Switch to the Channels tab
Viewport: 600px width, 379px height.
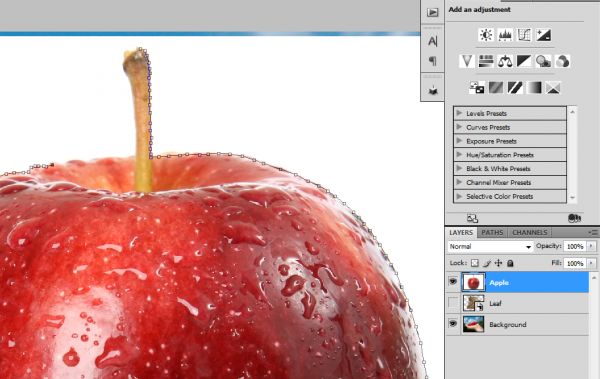tap(530, 232)
